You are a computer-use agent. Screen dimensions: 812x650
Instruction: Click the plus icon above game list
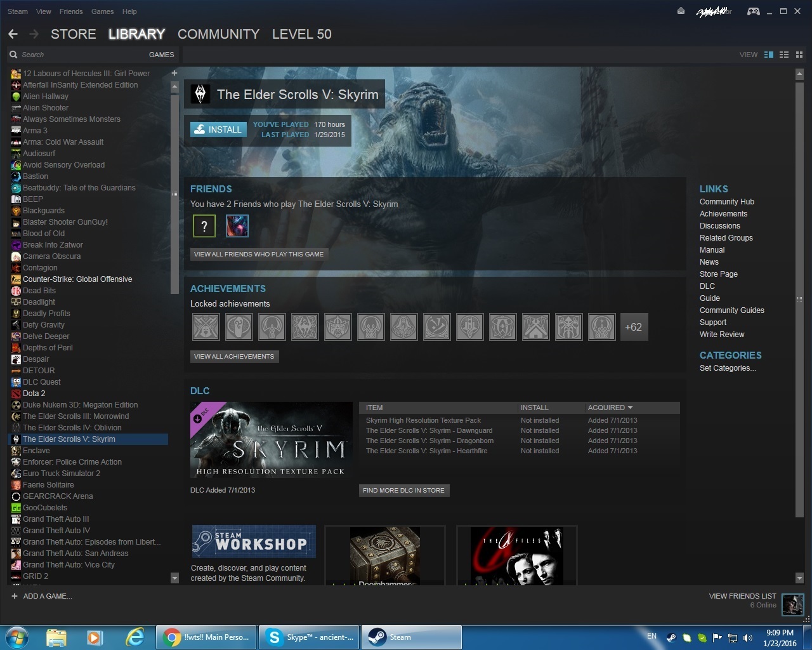click(x=174, y=73)
